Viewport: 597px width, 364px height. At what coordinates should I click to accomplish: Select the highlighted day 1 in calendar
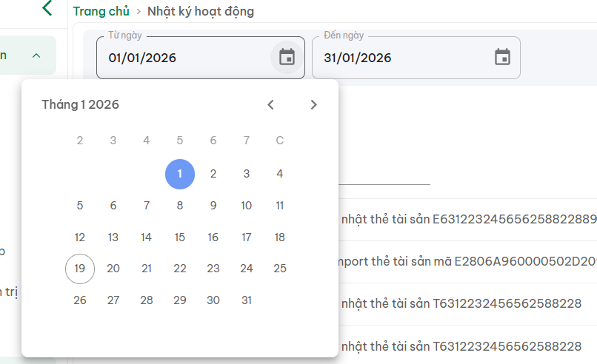(x=180, y=174)
